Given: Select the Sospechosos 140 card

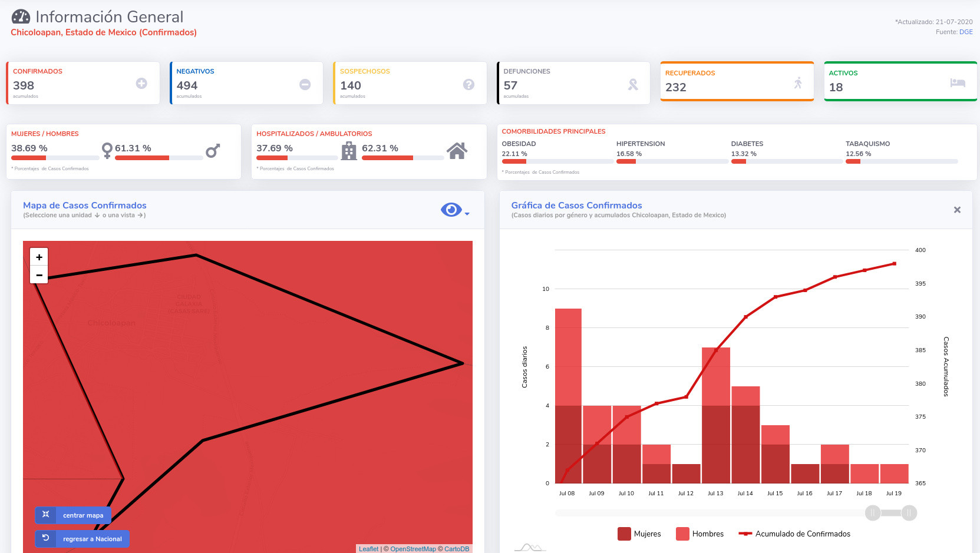Looking at the screenshot, I should click(x=410, y=83).
